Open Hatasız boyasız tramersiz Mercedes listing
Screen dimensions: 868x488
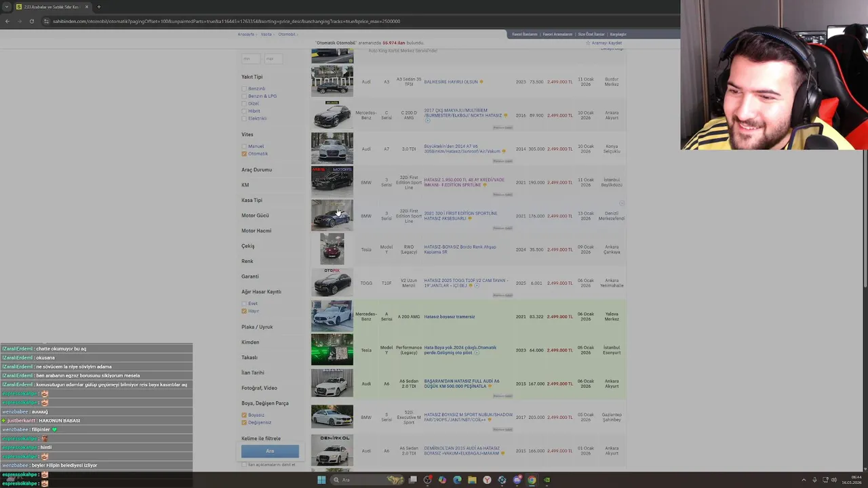click(x=450, y=317)
